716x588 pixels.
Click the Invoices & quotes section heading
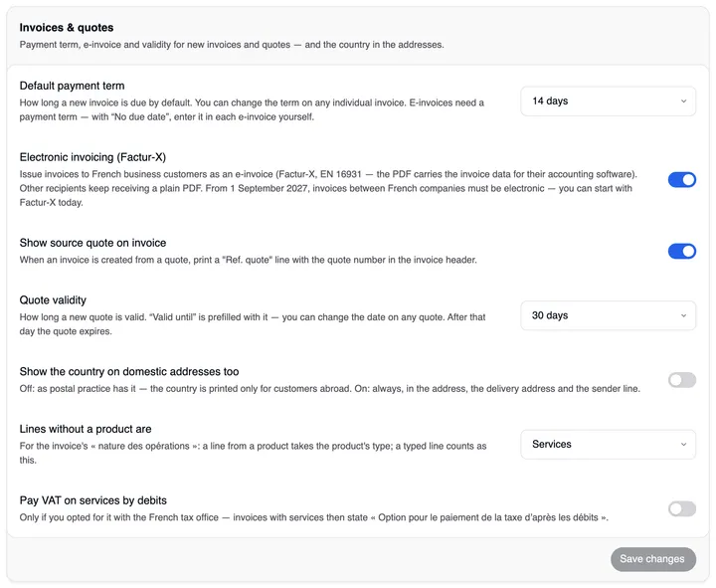point(67,28)
